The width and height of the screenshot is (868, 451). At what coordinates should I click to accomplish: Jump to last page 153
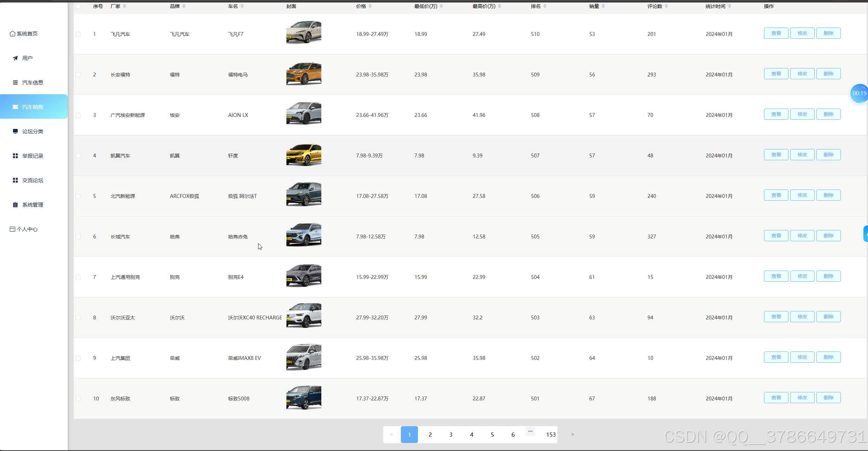(x=551, y=435)
